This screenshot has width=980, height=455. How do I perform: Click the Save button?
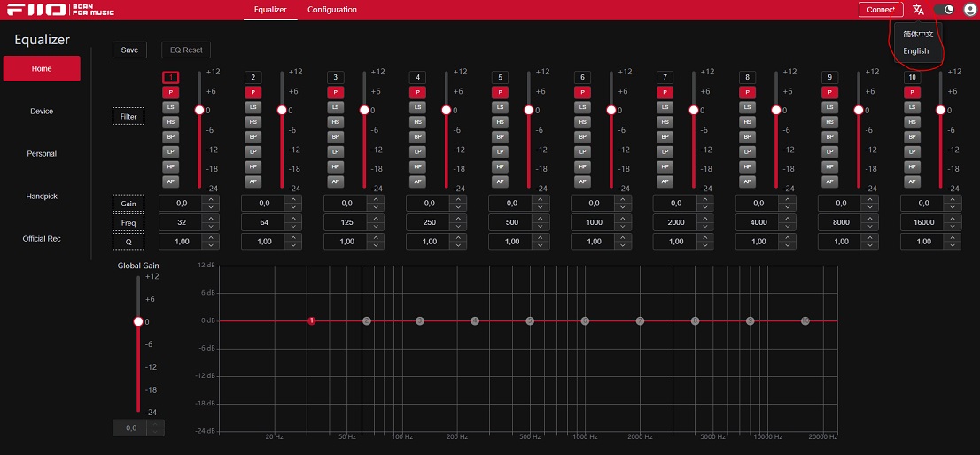pos(129,50)
